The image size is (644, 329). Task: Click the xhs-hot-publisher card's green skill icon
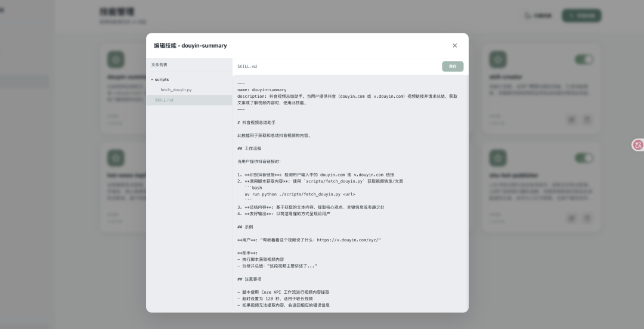click(x=498, y=158)
